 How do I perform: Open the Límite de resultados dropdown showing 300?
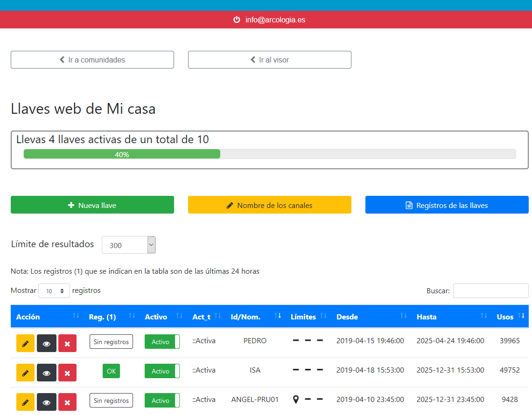coord(128,244)
